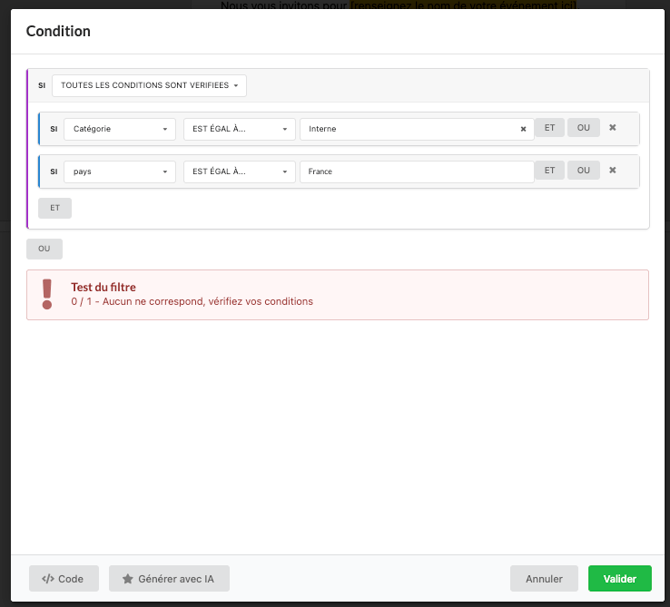Add a group with the OU button below the block
670x607 pixels.
(44, 249)
